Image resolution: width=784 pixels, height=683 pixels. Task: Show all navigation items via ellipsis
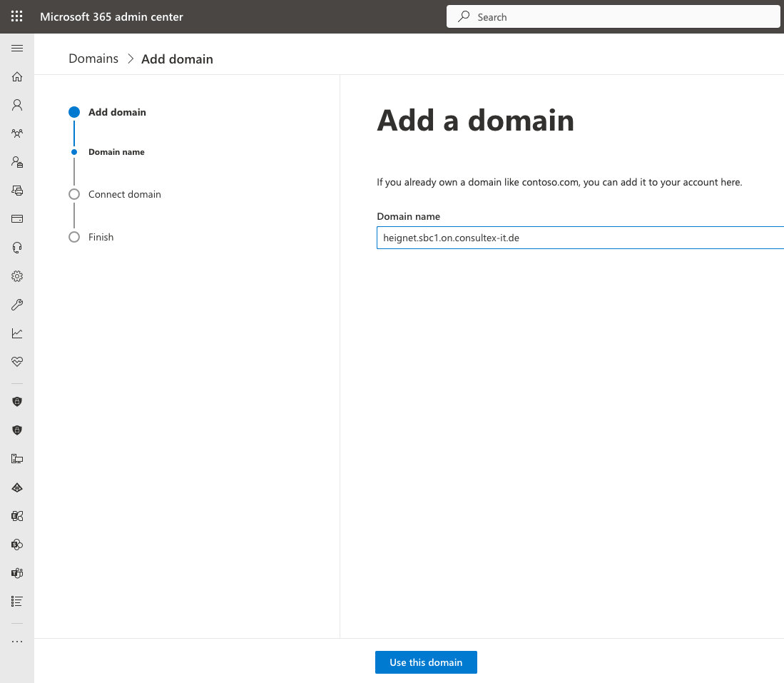[x=17, y=642]
